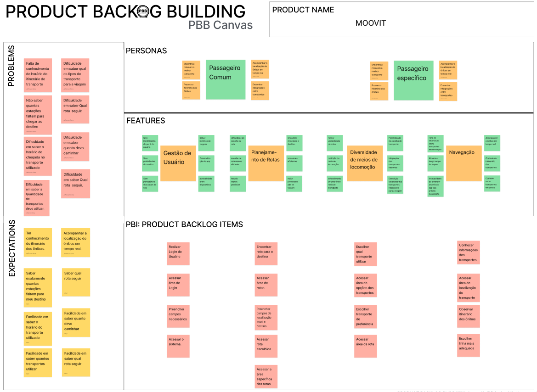Viewport: 537px width, 392px height.
Task: Click the 'Acessar rota escolhida' backlog item
Action: (266, 346)
